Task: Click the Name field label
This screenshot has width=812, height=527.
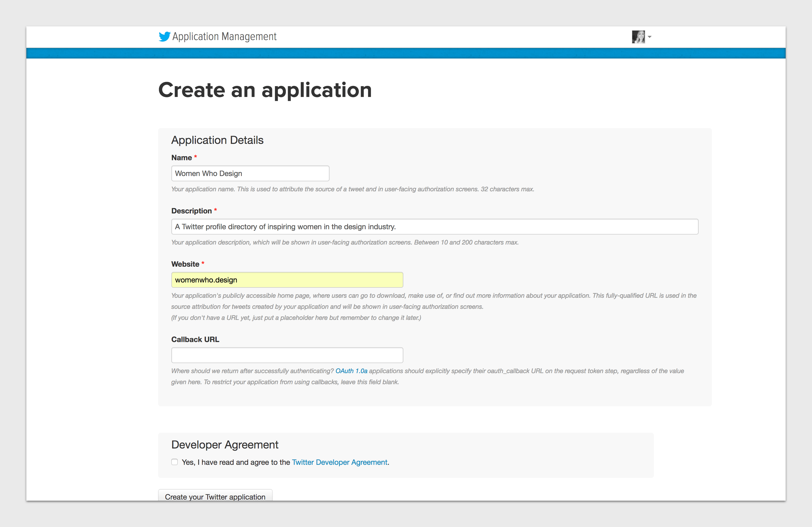Action: [181, 158]
